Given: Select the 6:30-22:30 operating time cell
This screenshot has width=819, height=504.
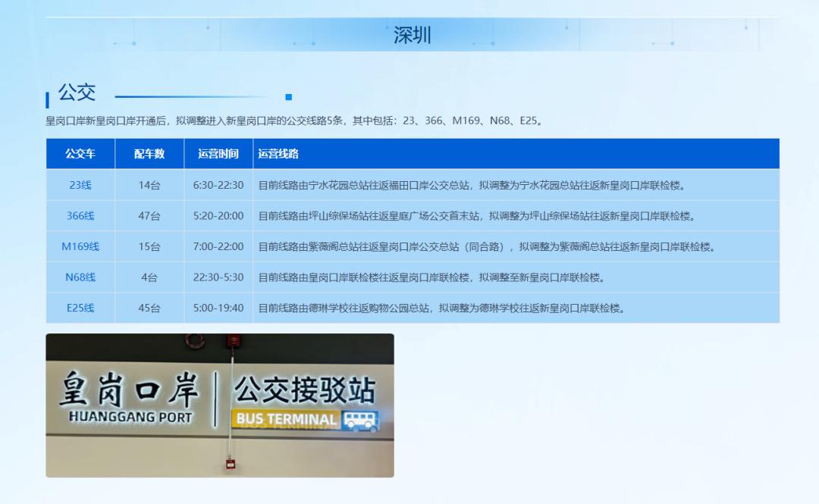Looking at the screenshot, I should coord(218,185).
